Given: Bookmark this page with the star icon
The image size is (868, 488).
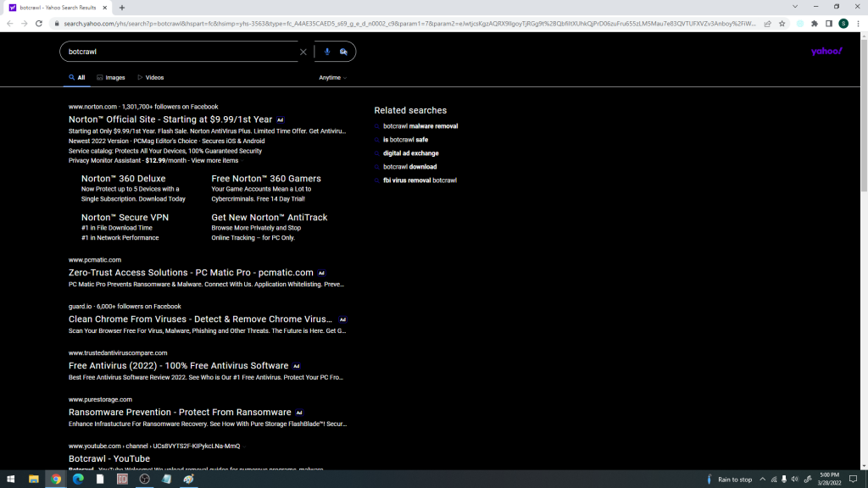Looking at the screenshot, I should click(782, 24).
